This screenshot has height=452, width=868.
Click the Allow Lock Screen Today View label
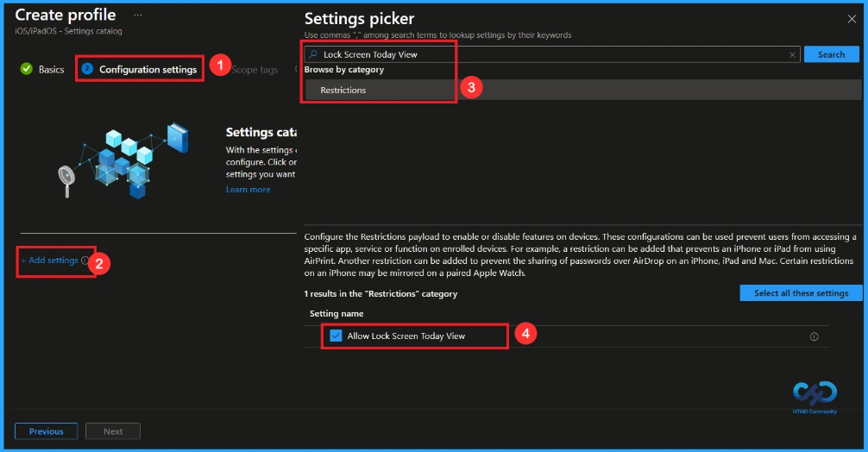(406, 336)
